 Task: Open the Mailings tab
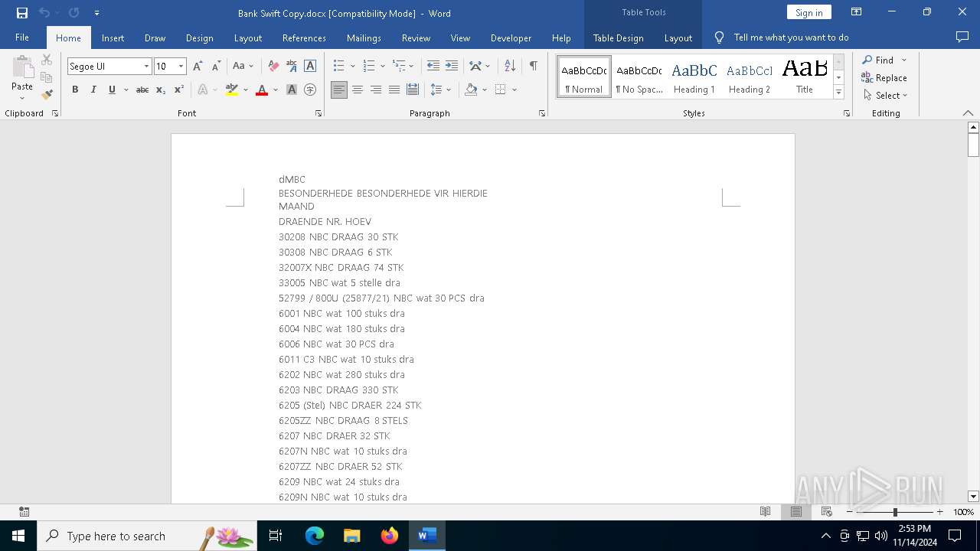pyautogui.click(x=364, y=37)
